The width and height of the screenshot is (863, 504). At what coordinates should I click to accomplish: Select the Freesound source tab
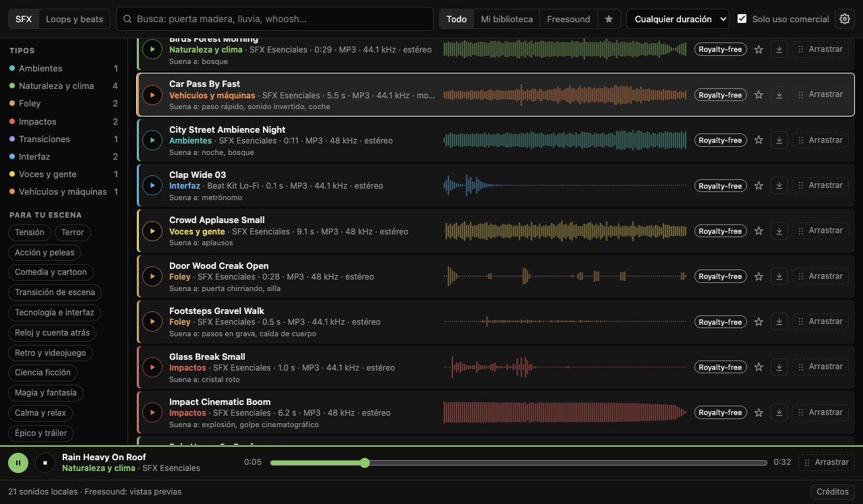point(568,19)
